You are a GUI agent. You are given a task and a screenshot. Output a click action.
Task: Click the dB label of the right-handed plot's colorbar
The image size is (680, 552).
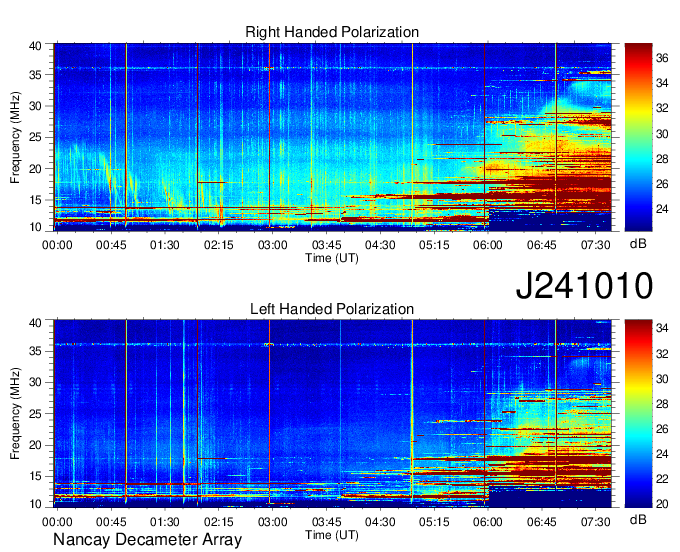pyautogui.click(x=638, y=244)
